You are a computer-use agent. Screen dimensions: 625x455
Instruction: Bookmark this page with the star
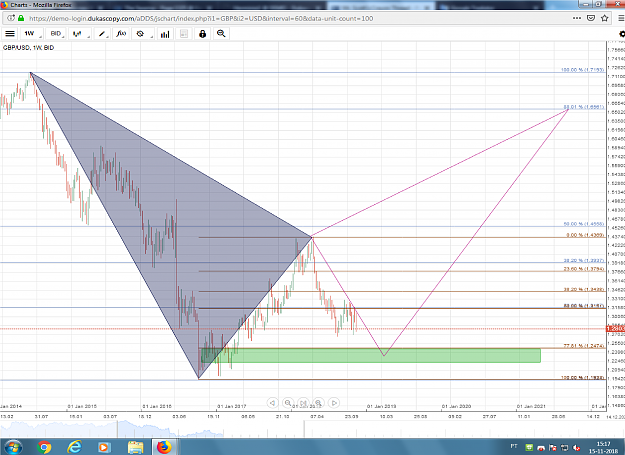point(605,18)
